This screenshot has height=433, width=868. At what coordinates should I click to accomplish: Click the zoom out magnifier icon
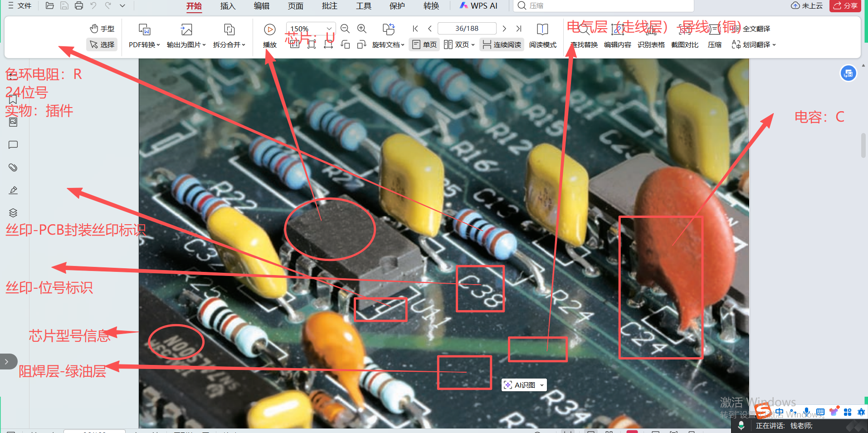tap(345, 29)
